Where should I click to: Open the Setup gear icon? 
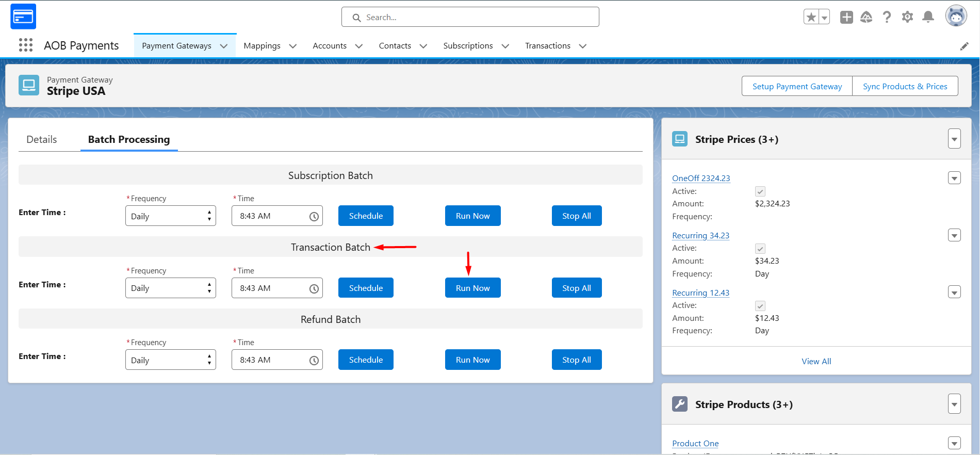pos(907,17)
